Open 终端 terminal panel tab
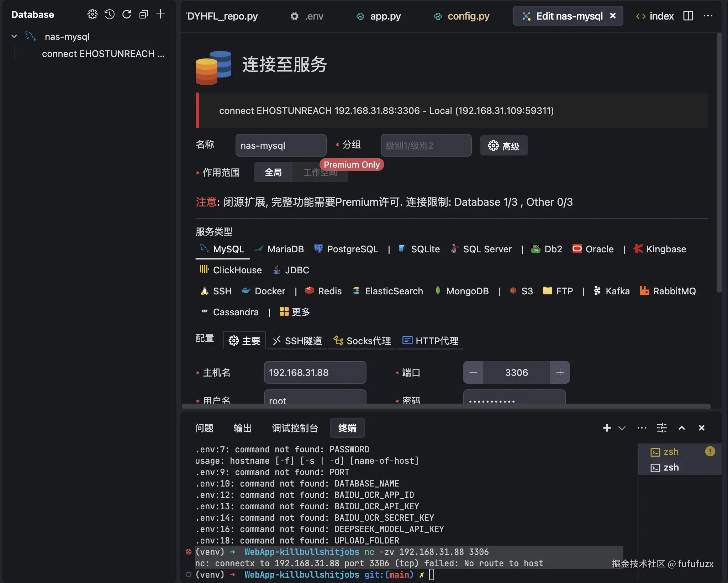The image size is (728, 583). [x=347, y=428]
